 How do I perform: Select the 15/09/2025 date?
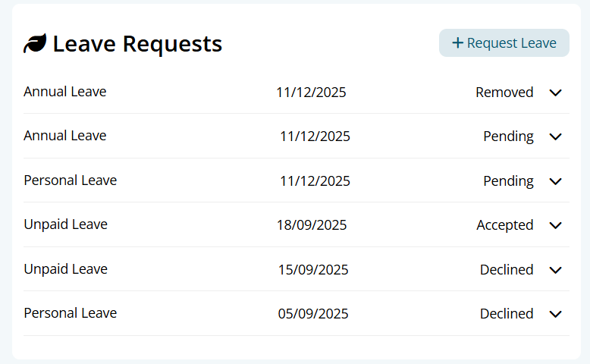pos(313,270)
